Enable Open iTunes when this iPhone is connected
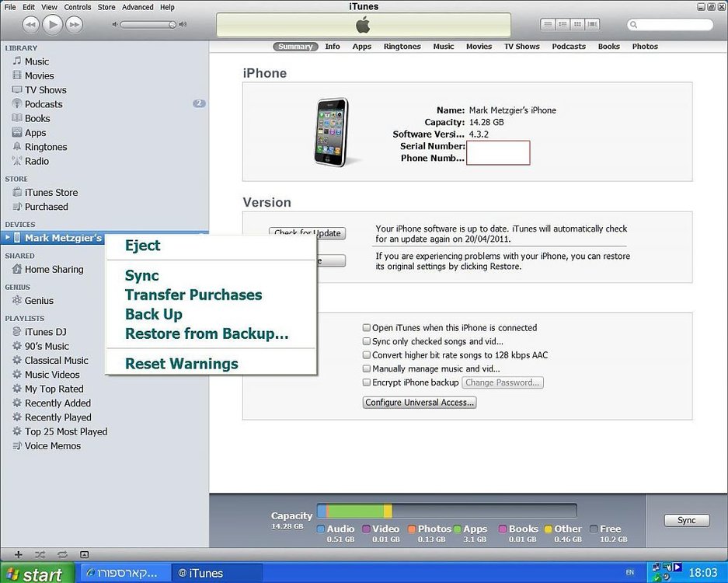 366,327
